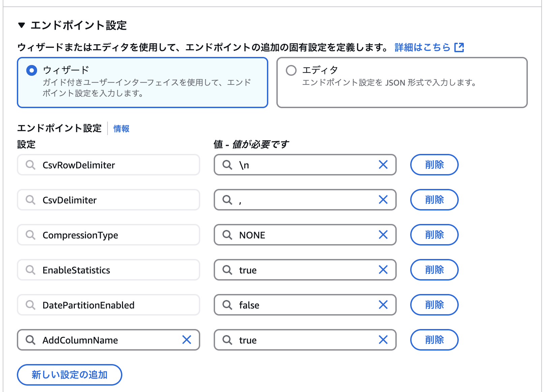Select the エディタ radio option
This screenshot has height=392, width=544.
(291, 70)
